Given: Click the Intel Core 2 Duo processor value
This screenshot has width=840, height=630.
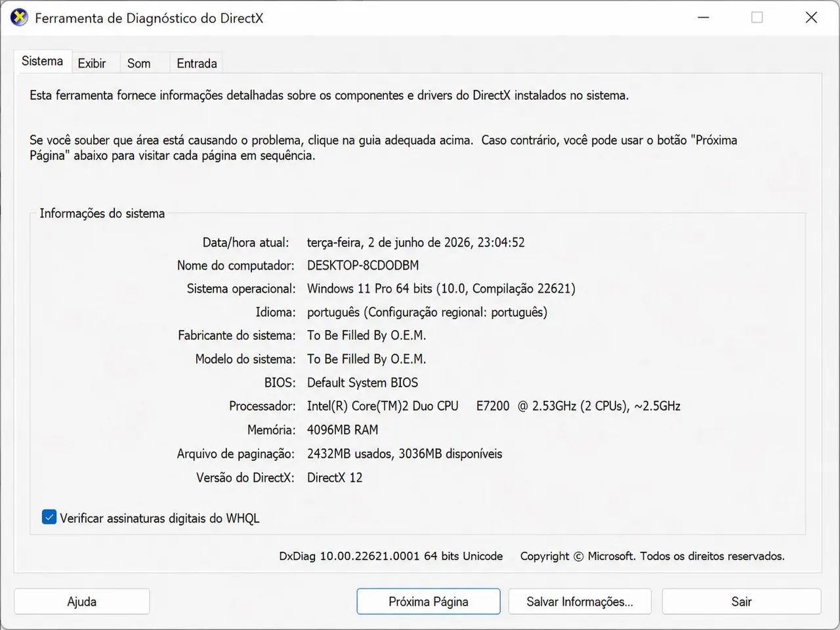Looking at the screenshot, I should tap(493, 406).
